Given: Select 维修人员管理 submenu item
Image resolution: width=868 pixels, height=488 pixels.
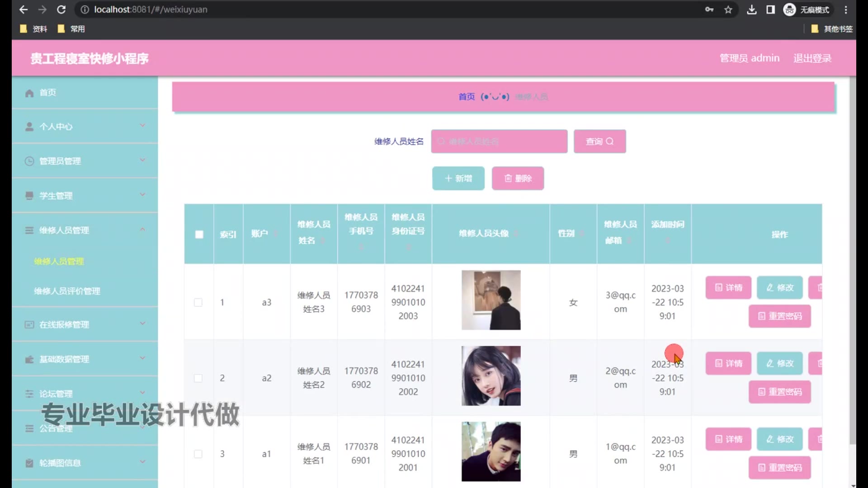Looking at the screenshot, I should coord(59,261).
